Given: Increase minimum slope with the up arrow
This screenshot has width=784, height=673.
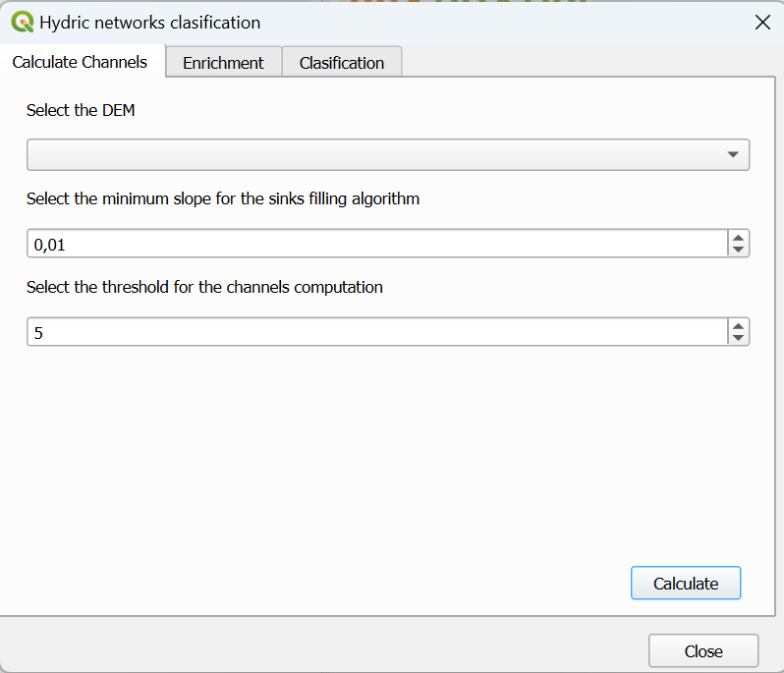Looking at the screenshot, I should (x=738, y=238).
